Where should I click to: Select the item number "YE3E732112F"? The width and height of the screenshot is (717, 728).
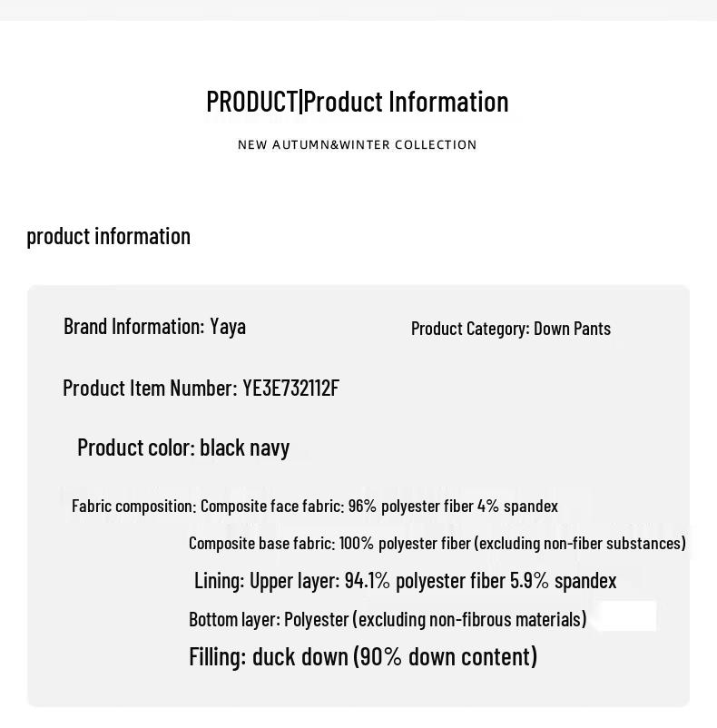click(x=290, y=389)
